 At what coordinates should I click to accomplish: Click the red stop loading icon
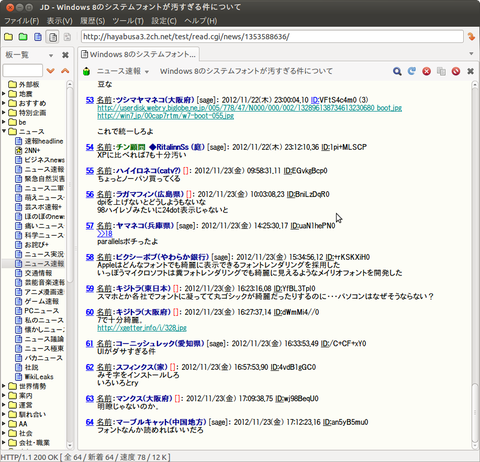pyautogui.click(x=426, y=71)
